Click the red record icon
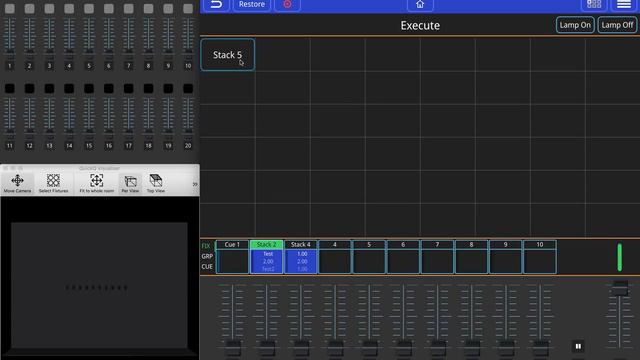 click(287, 5)
